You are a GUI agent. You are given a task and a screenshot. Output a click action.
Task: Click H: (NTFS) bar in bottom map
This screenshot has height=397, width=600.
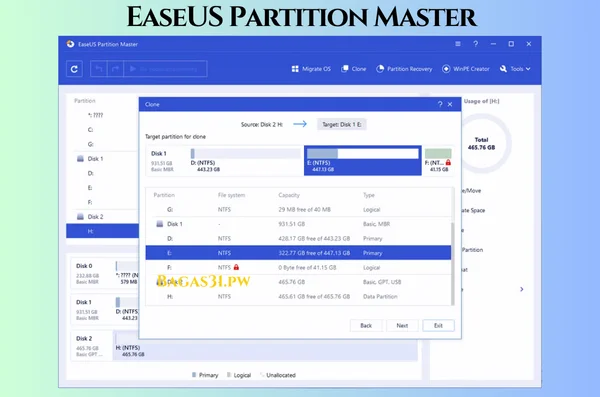click(x=266, y=346)
